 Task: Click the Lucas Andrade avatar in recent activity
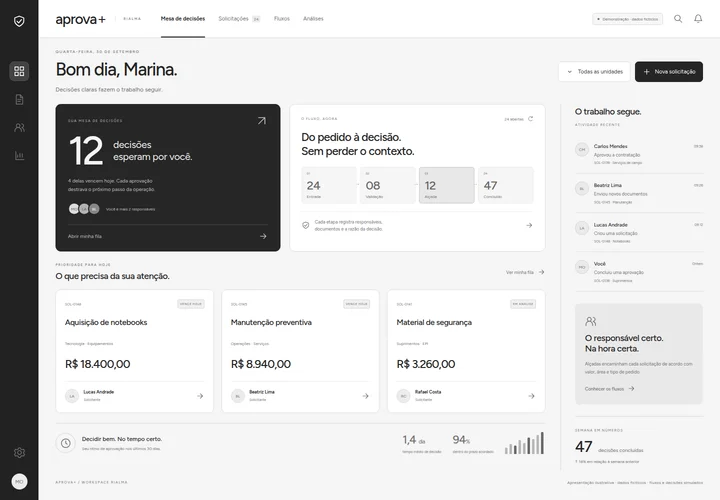[x=582, y=228]
